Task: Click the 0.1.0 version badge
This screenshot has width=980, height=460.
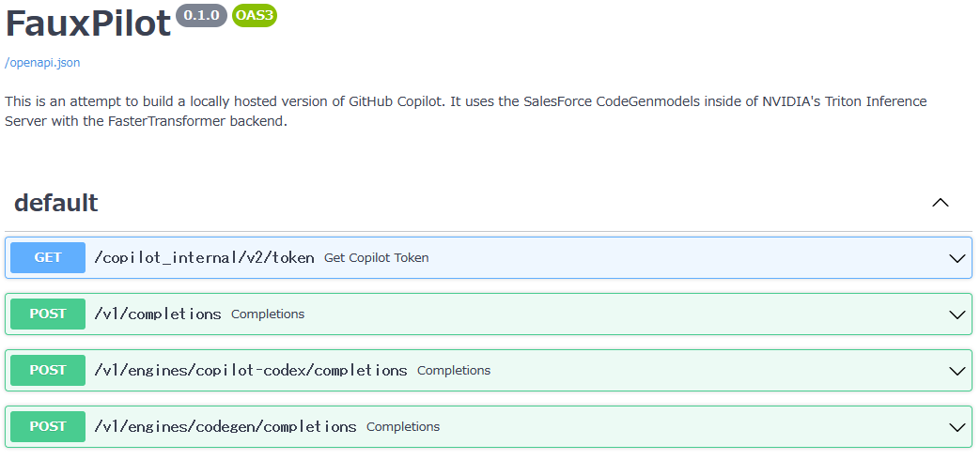Action: click(x=201, y=15)
